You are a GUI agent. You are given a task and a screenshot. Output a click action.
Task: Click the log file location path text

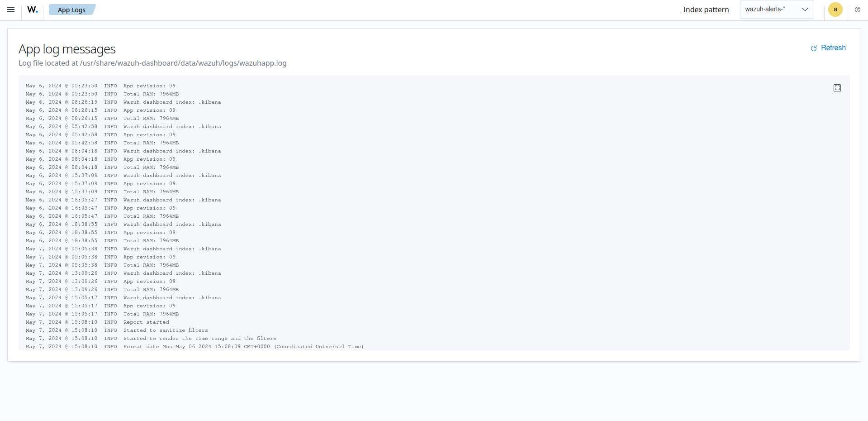point(152,63)
